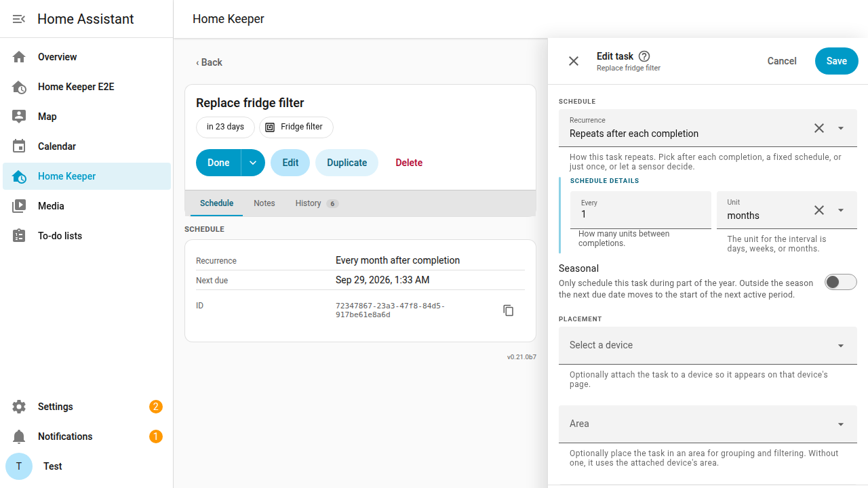868x488 pixels.
Task: Click the Notifications bell icon
Action: [x=19, y=436]
